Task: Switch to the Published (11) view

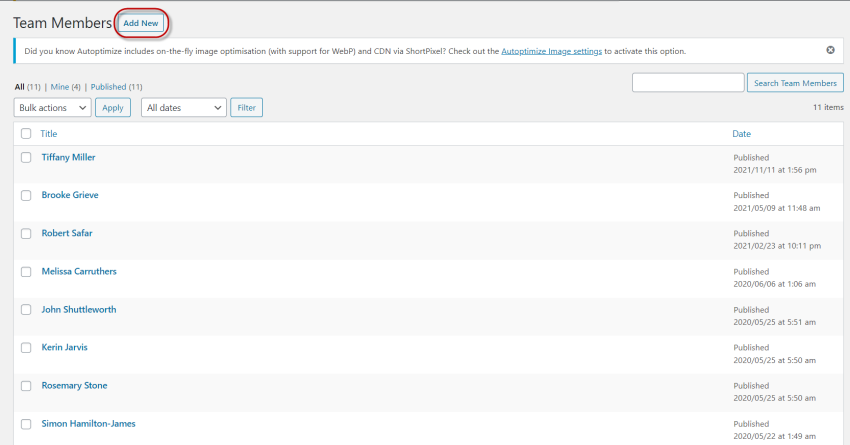Action: (116, 87)
